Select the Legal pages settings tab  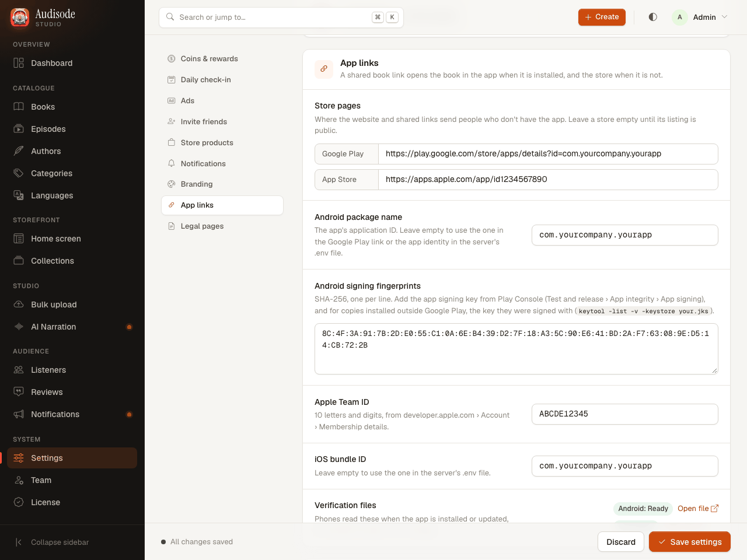click(222, 226)
